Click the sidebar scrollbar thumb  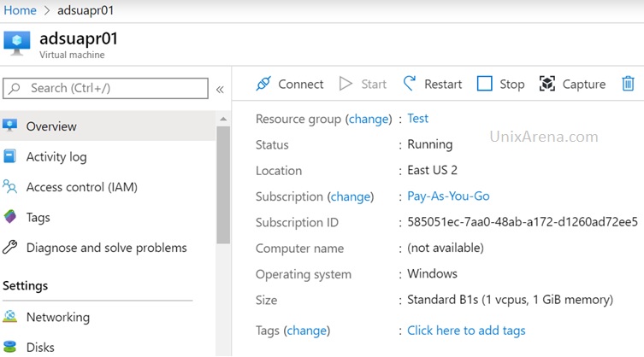(x=223, y=185)
